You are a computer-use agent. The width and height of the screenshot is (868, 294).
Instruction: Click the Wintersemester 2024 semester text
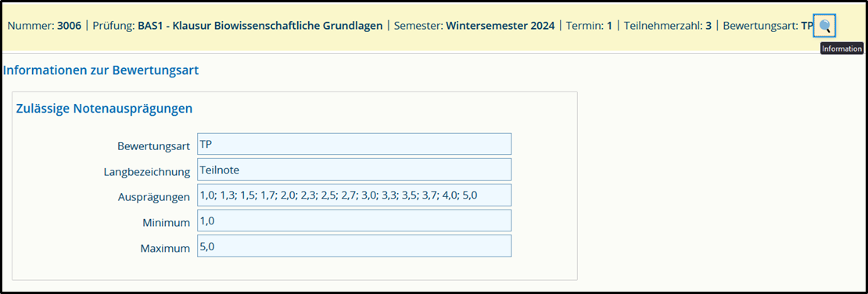(500, 26)
